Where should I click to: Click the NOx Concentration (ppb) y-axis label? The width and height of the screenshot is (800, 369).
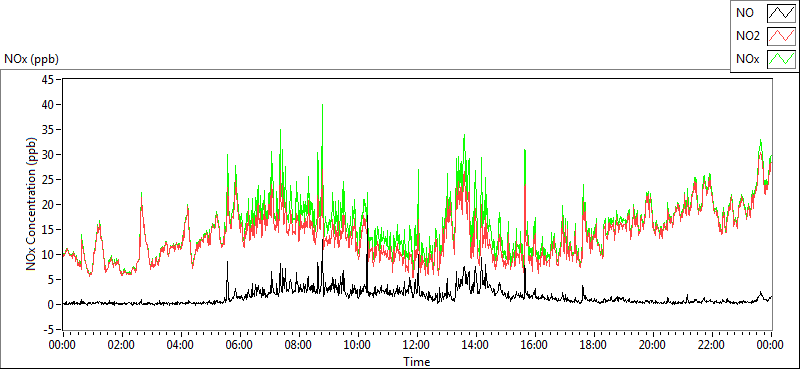point(32,204)
